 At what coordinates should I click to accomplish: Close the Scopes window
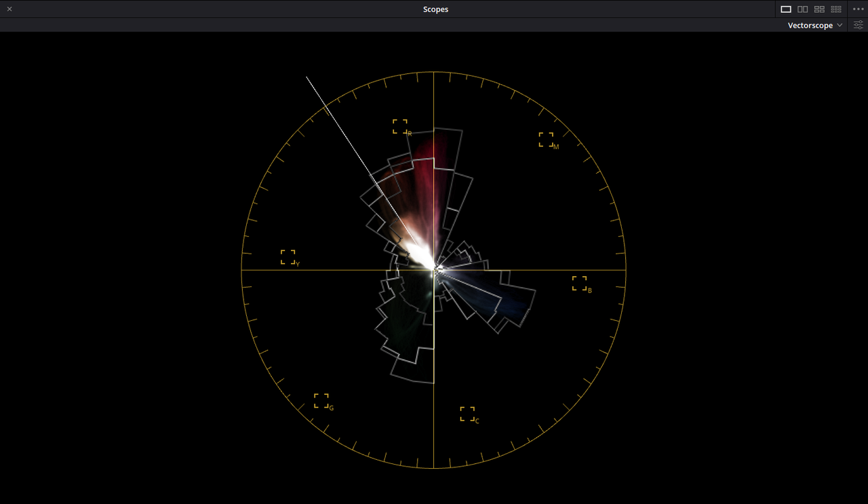[x=9, y=9]
